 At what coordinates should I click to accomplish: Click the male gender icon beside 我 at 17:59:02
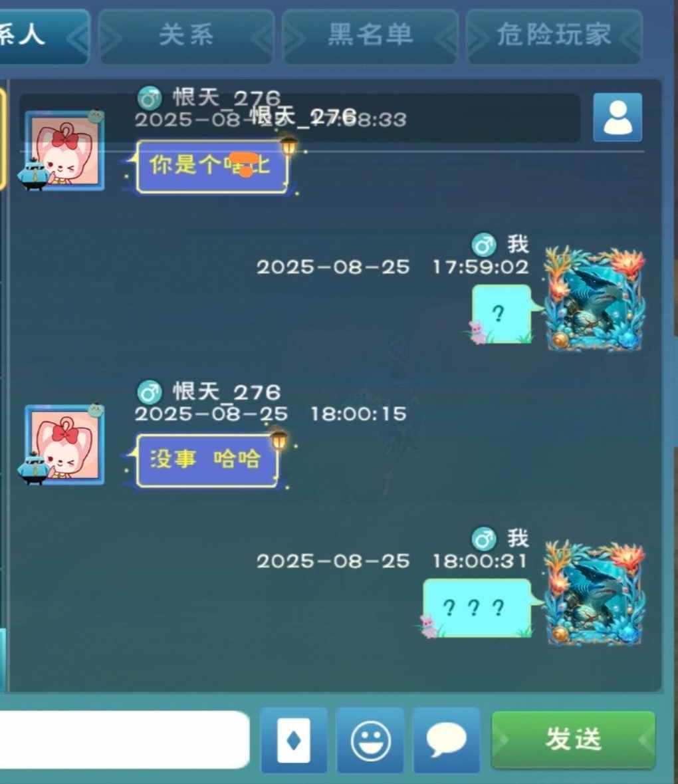coord(484,245)
